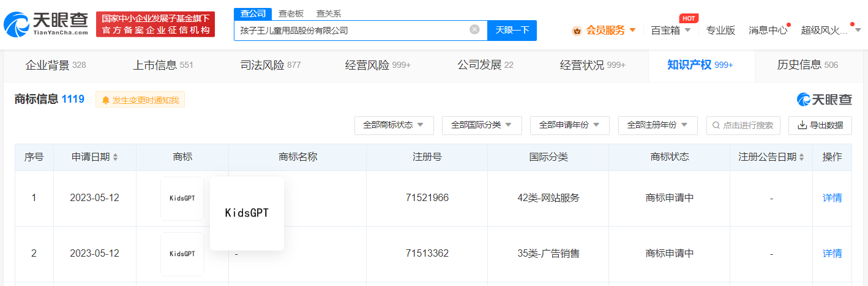The image size is (868, 286).
Task: Open the 经营风险 tab
Action: pyautogui.click(x=378, y=65)
